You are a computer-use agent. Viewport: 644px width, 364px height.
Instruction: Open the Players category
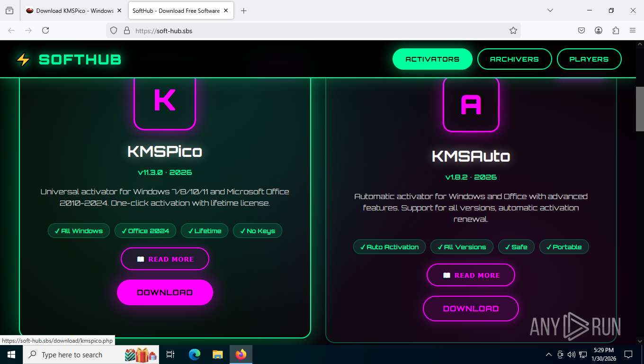[x=589, y=59]
